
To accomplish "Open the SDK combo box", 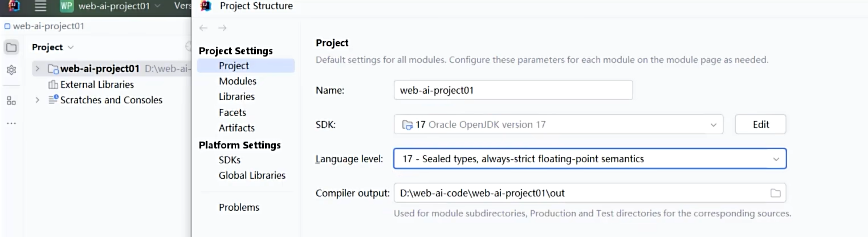I will pyautogui.click(x=559, y=124).
